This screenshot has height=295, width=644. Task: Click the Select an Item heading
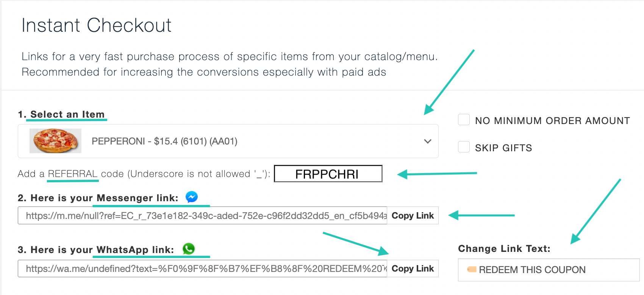coord(67,114)
